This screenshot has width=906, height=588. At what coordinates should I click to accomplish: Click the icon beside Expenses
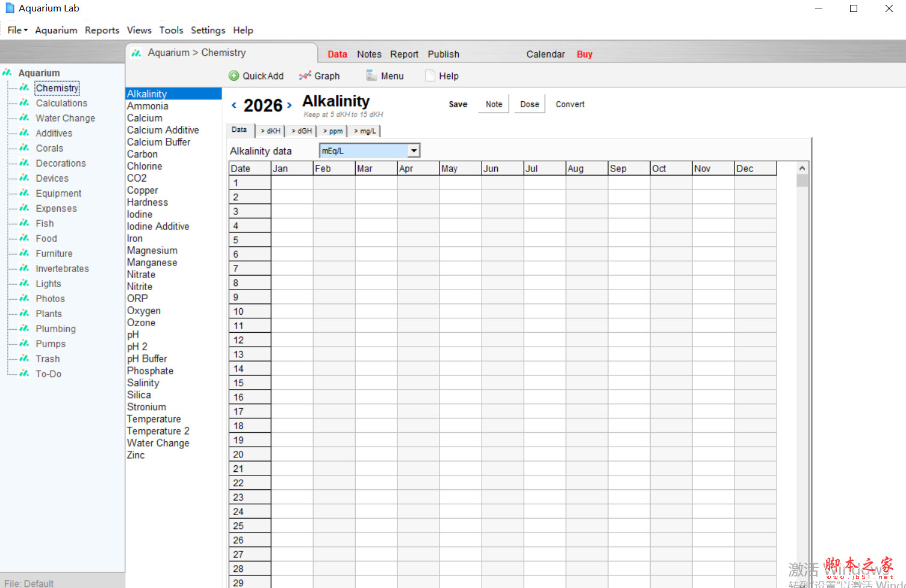[24, 208]
